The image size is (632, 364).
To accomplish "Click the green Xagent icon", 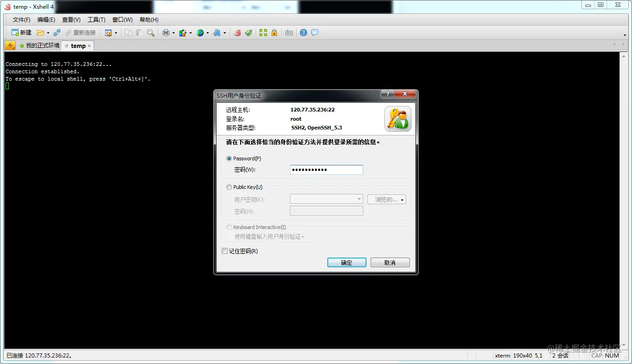I will pyautogui.click(x=248, y=33).
